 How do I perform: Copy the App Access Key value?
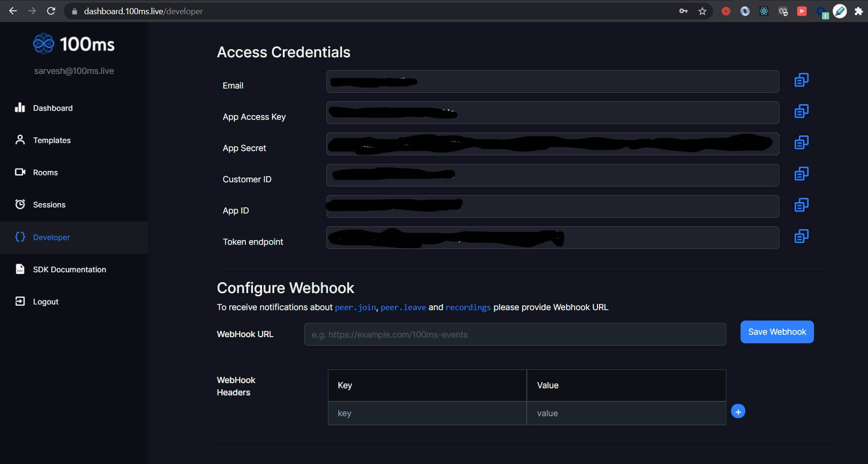pyautogui.click(x=801, y=111)
